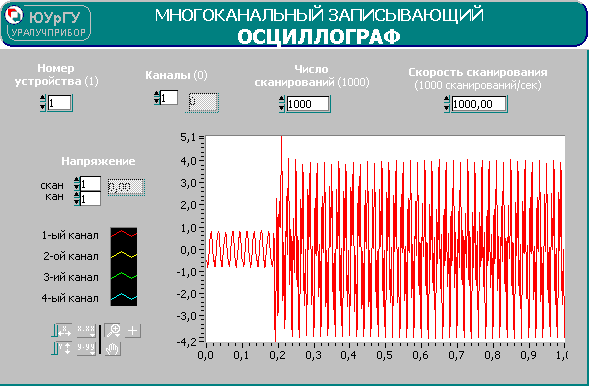
Task: Increment the Число сканирований value
Action: tap(282, 100)
